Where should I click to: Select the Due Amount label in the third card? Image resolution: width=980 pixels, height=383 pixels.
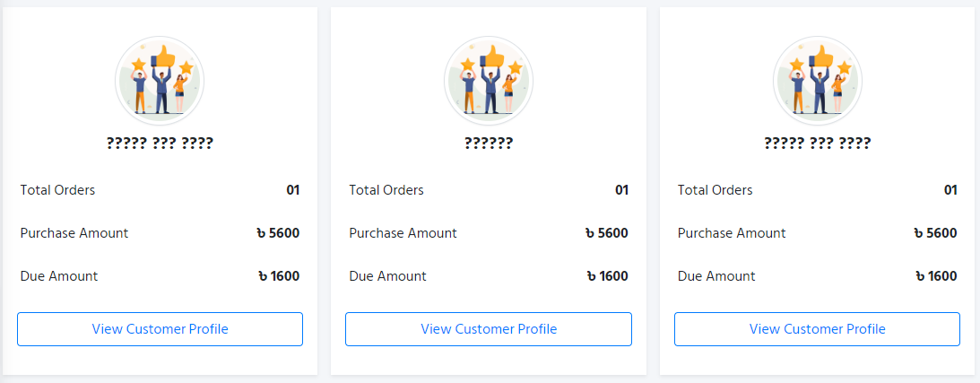[x=716, y=276]
